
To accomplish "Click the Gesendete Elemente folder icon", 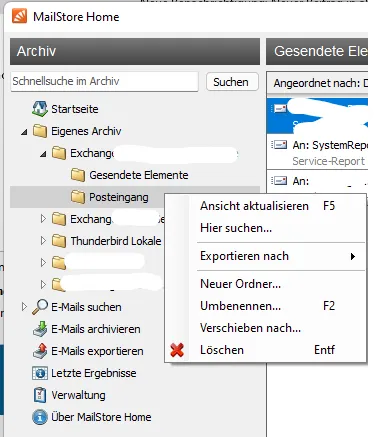I will (x=78, y=175).
